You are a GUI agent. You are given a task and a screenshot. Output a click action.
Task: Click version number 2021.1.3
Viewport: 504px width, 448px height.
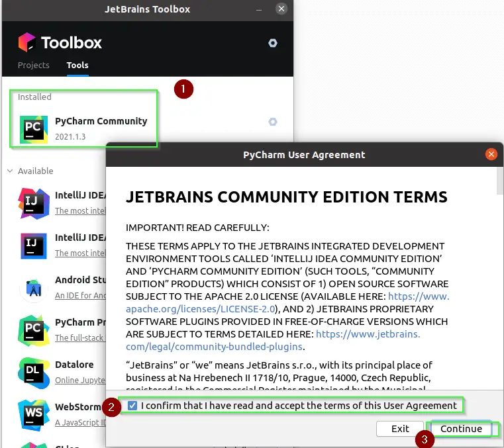tap(70, 137)
